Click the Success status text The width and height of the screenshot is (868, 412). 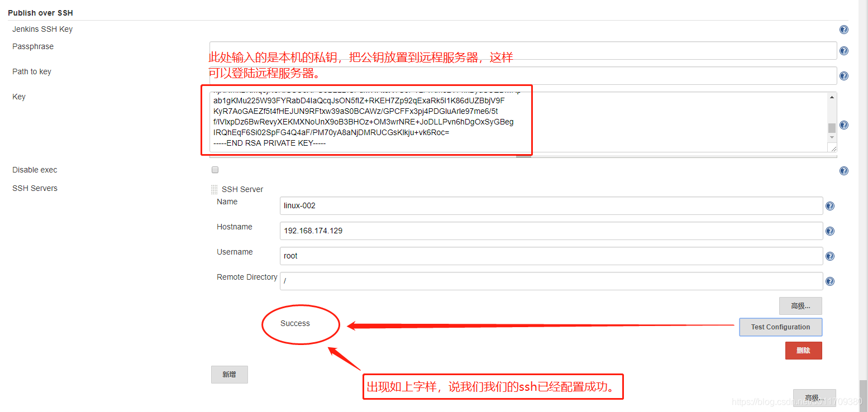295,323
